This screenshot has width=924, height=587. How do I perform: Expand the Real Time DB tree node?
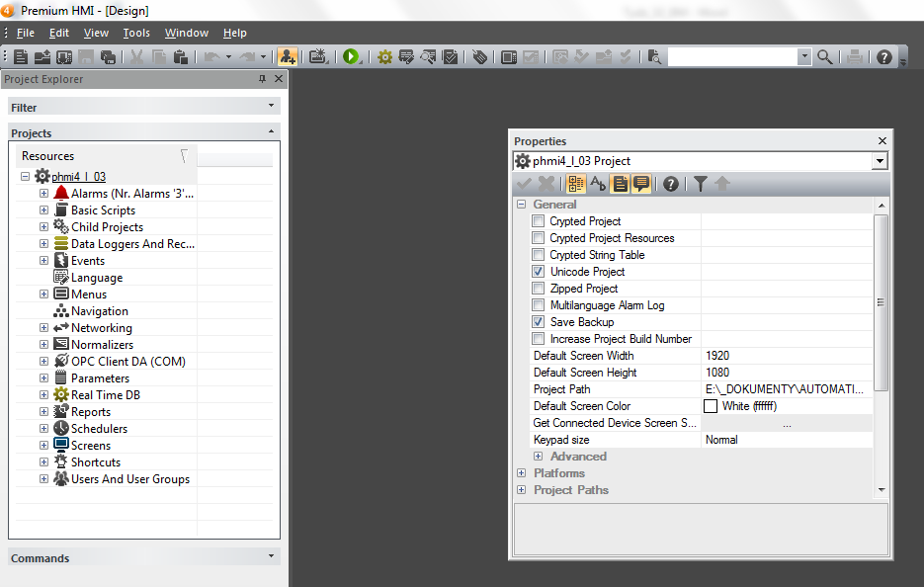(44, 395)
